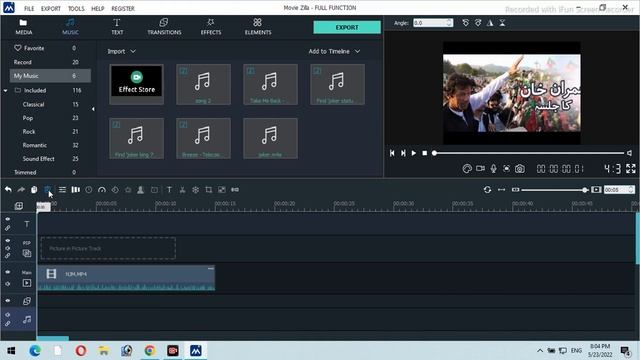This screenshot has width=640, height=360.
Task: Open the Import dropdown
Action: (121, 51)
